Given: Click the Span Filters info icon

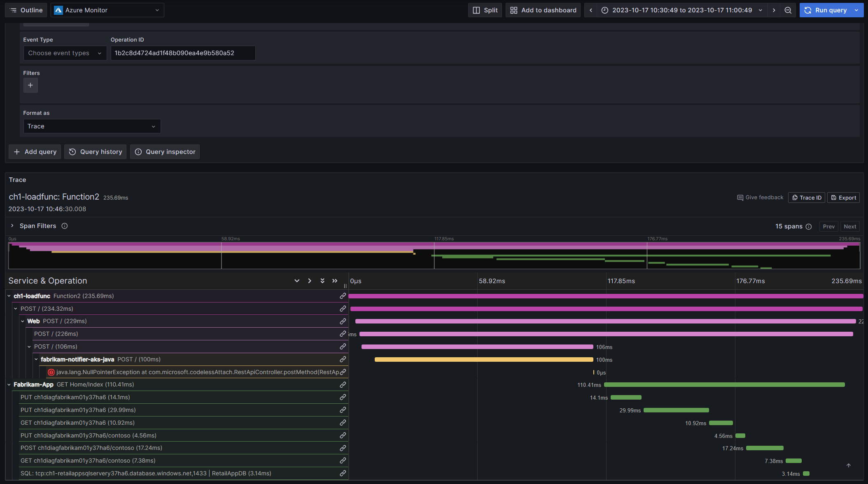Looking at the screenshot, I should (x=65, y=226).
